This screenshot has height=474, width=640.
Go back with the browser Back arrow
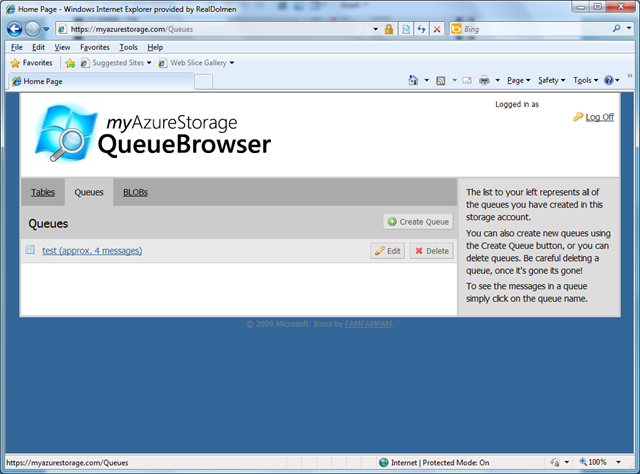[x=14, y=29]
